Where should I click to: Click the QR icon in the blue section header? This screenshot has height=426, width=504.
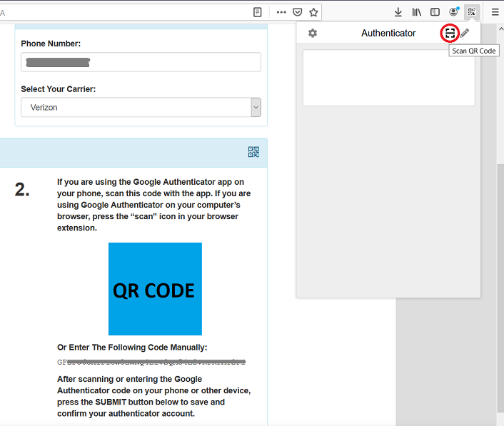pos(253,152)
